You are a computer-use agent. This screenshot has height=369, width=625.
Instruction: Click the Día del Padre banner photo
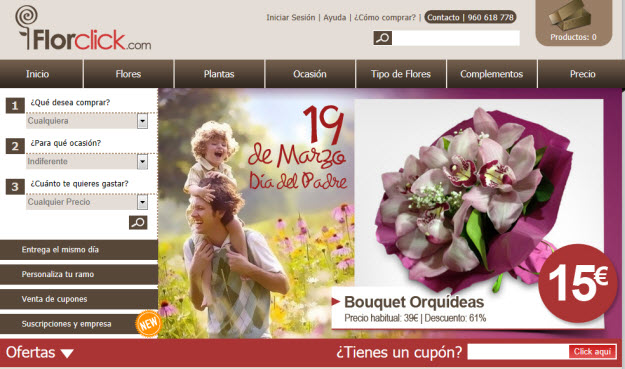tap(256, 213)
